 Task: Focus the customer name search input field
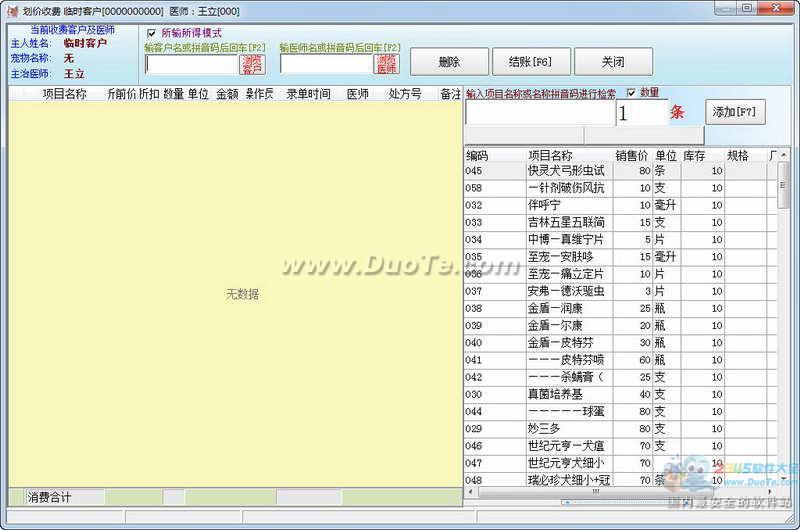[191, 64]
